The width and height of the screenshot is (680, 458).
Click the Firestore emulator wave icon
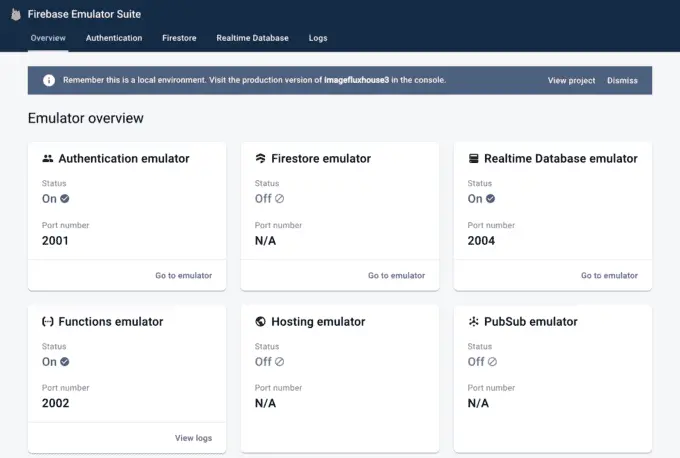pyautogui.click(x=260, y=158)
